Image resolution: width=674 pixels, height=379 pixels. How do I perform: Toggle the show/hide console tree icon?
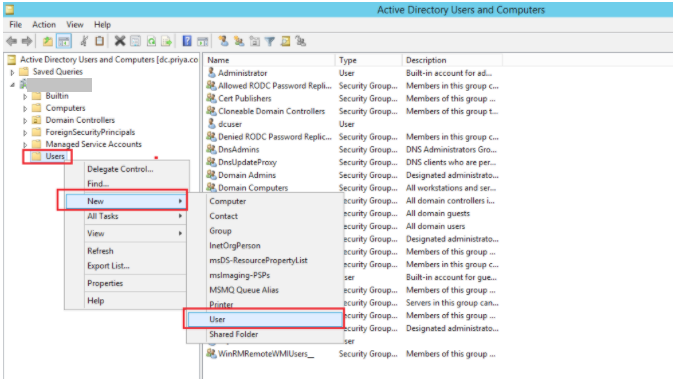click(64, 41)
